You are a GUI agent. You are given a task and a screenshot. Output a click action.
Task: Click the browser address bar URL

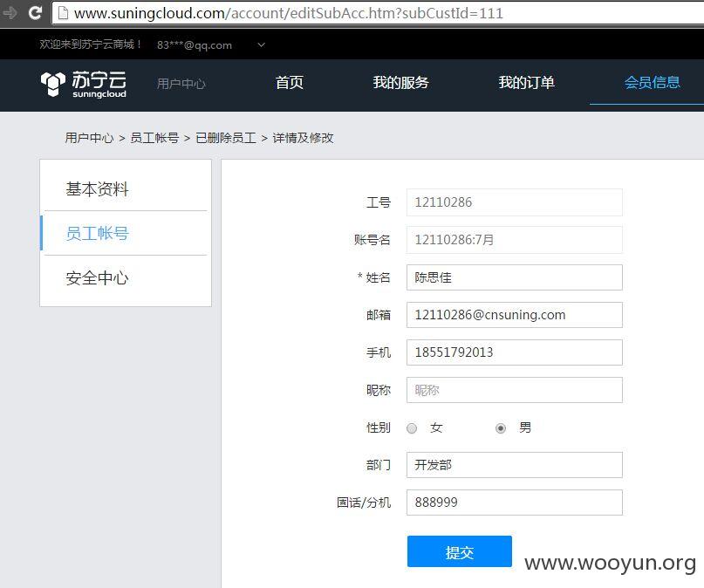tap(288, 13)
